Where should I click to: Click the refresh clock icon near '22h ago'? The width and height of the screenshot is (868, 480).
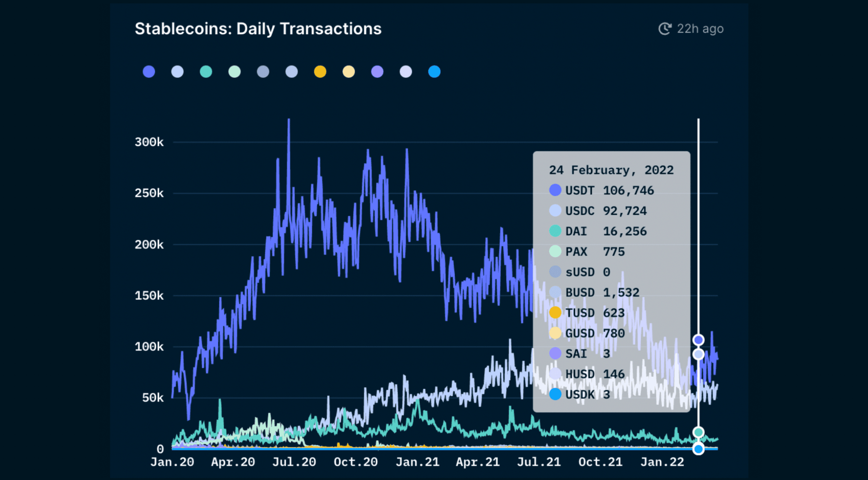click(x=665, y=28)
